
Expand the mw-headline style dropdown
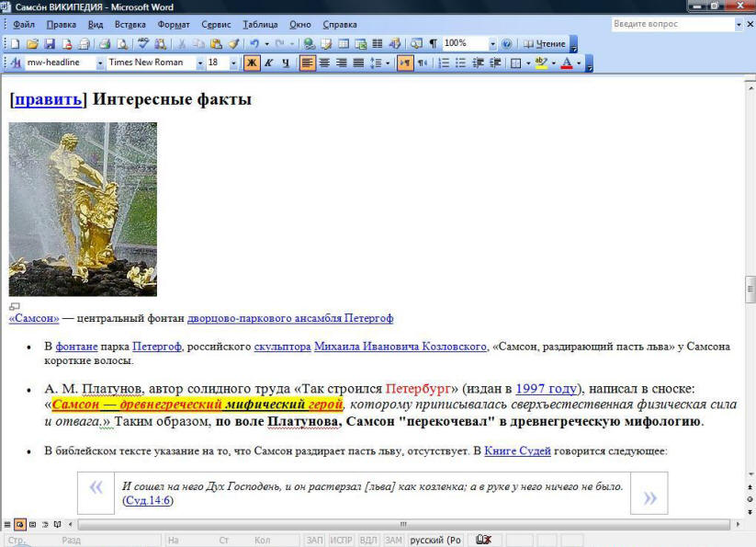pos(100,63)
